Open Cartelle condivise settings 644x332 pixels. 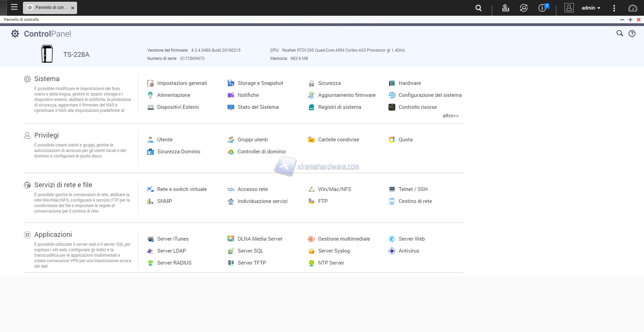click(338, 140)
